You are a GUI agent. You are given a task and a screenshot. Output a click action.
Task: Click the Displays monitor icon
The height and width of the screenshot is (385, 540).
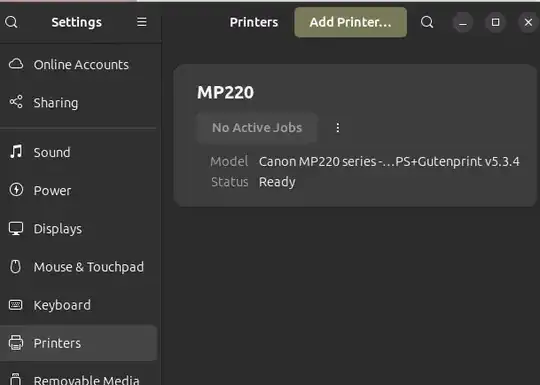[x=16, y=228]
